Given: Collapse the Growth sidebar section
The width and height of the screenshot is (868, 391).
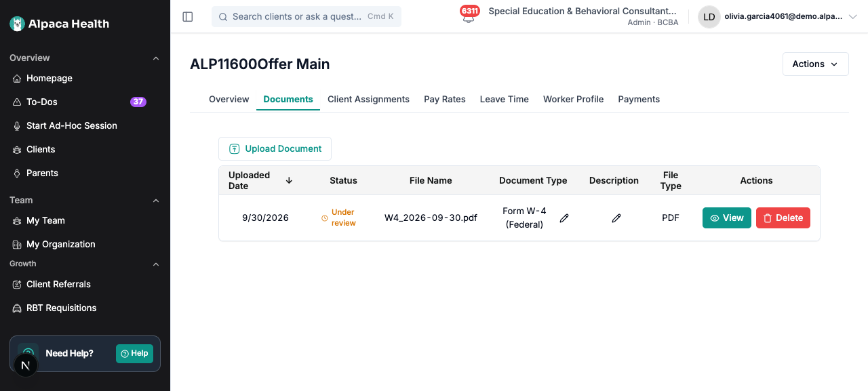Looking at the screenshot, I should (156, 264).
